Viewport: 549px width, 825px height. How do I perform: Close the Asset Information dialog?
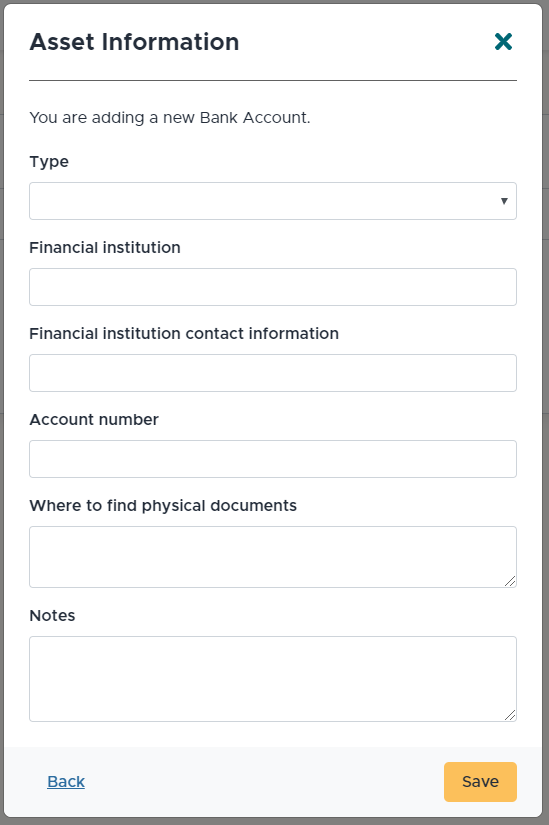(503, 42)
